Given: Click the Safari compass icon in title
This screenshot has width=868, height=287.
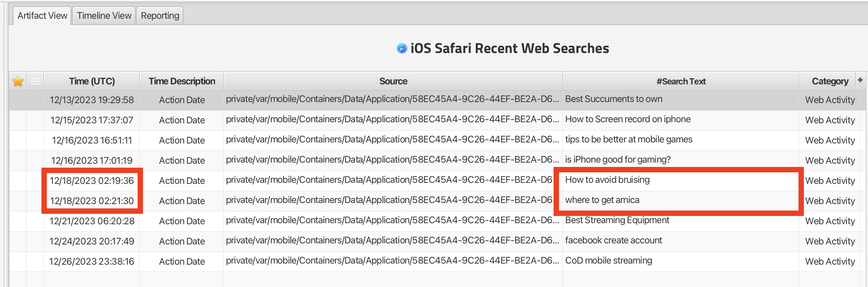Looking at the screenshot, I should click(x=402, y=48).
